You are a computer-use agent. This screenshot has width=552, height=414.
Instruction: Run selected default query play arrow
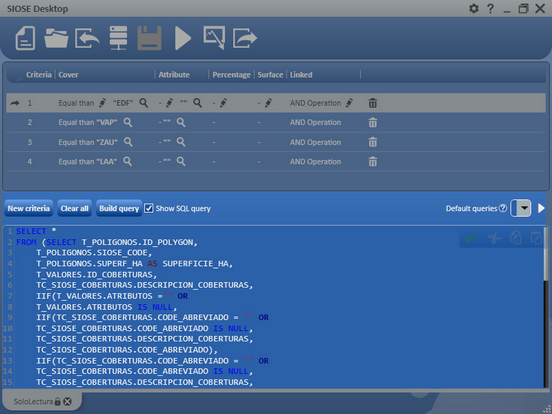click(541, 208)
